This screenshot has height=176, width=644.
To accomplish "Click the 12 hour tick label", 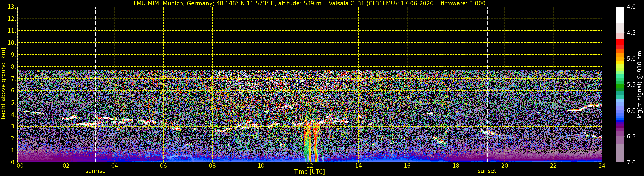I will pyautogui.click(x=310, y=166).
